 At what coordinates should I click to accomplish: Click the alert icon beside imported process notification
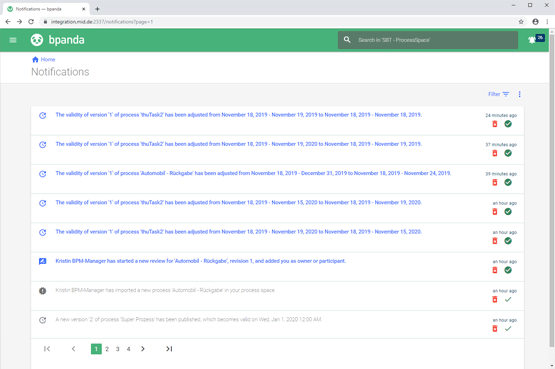(x=42, y=291)
